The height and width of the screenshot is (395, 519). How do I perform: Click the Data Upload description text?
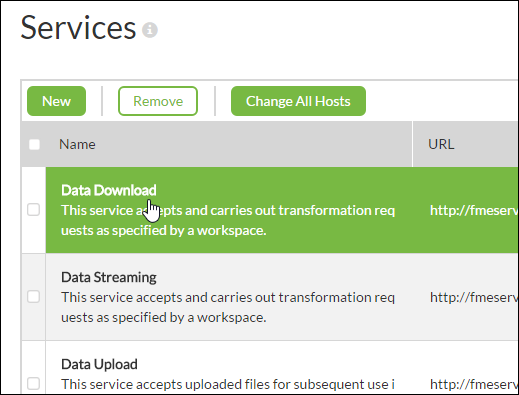pos(228,384)
